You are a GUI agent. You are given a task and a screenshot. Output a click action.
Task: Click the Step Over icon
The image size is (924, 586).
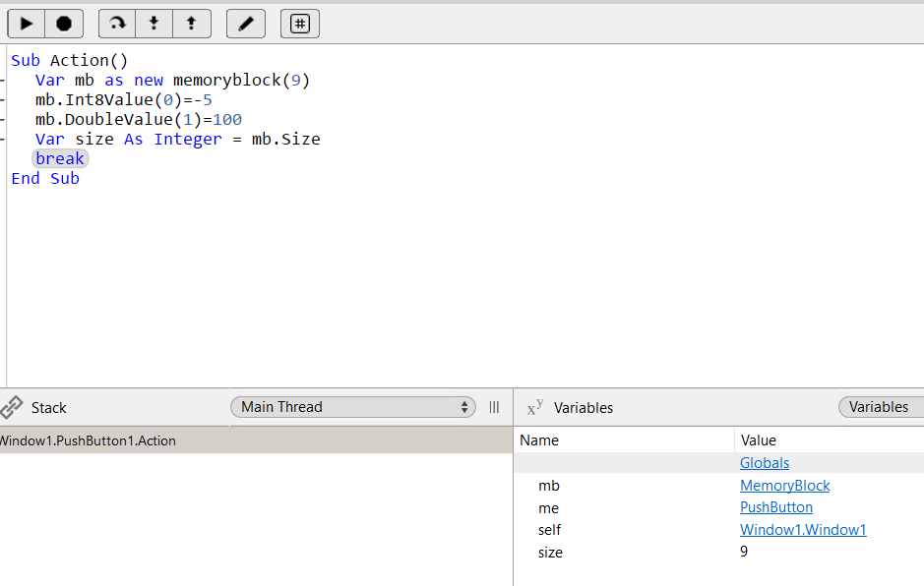click(117, 24)
